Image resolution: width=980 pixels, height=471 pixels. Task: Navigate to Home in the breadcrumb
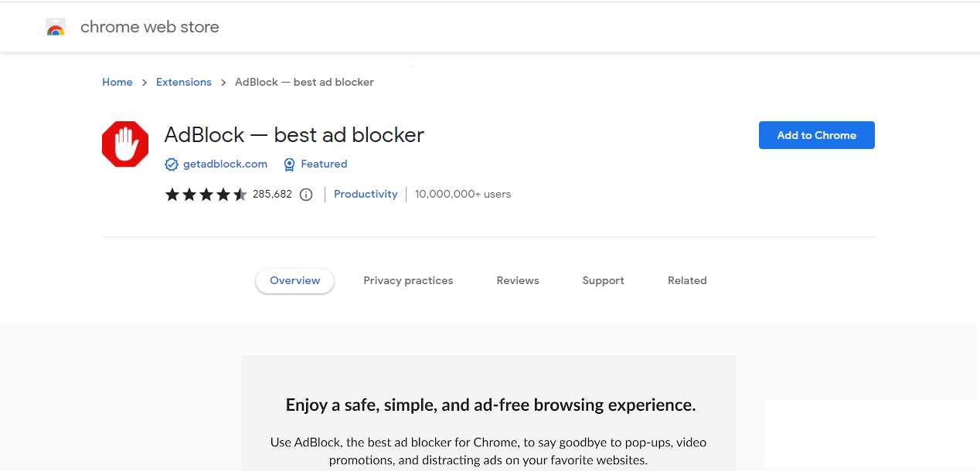[117, 83]
